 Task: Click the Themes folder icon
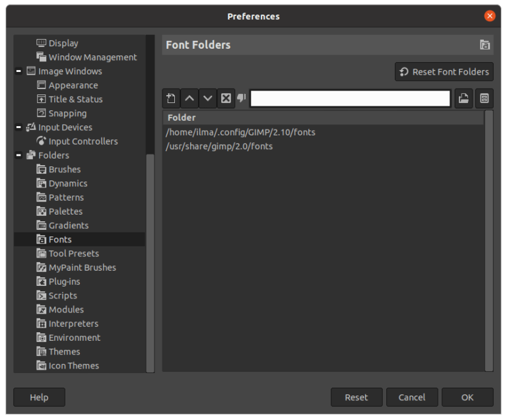click(41, 351)
